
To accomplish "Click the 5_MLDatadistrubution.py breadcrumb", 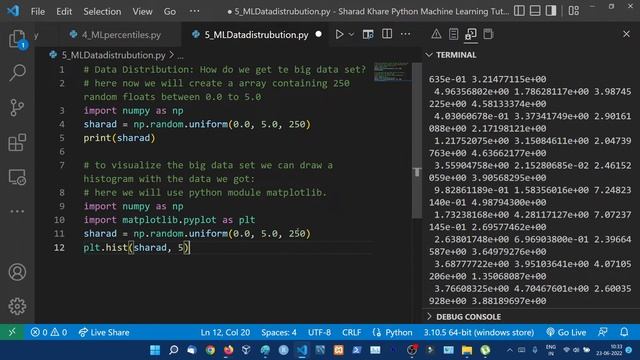I will 113,55.
